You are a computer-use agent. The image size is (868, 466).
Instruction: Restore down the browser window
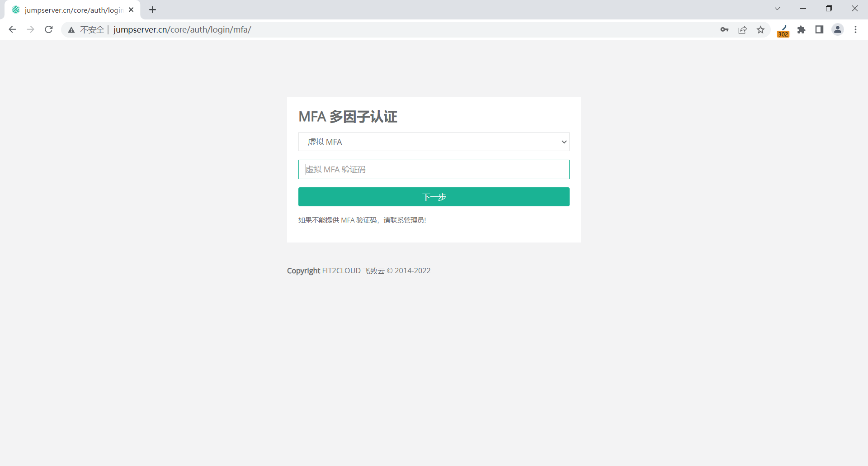(829, 9)
